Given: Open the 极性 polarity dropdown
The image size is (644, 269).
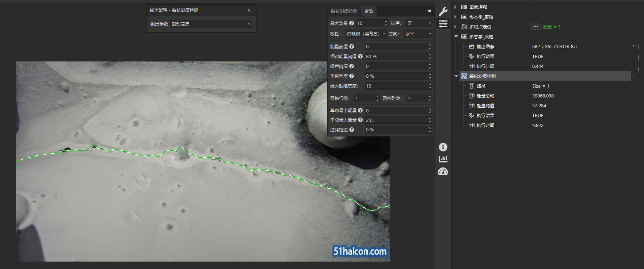Looking at the screenshot, I should click(x=366, y=34).
